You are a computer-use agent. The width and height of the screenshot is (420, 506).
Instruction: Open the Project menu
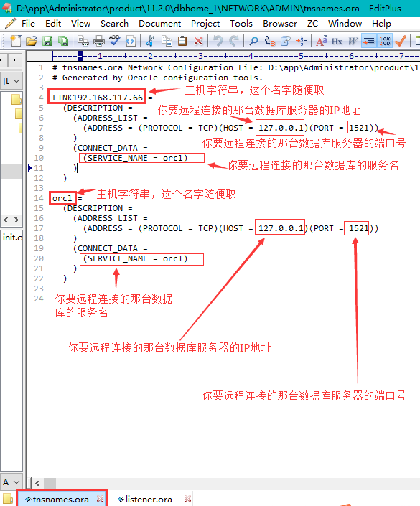[x=205, y=24]
